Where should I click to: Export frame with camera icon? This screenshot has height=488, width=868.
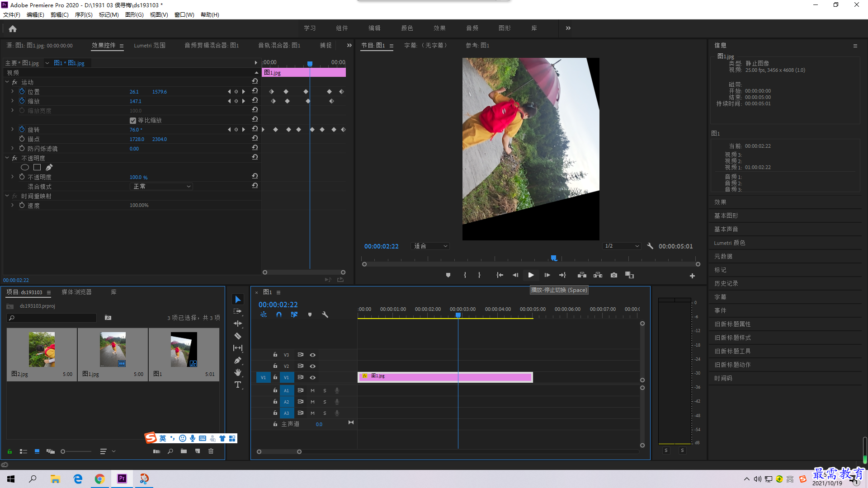614,275
